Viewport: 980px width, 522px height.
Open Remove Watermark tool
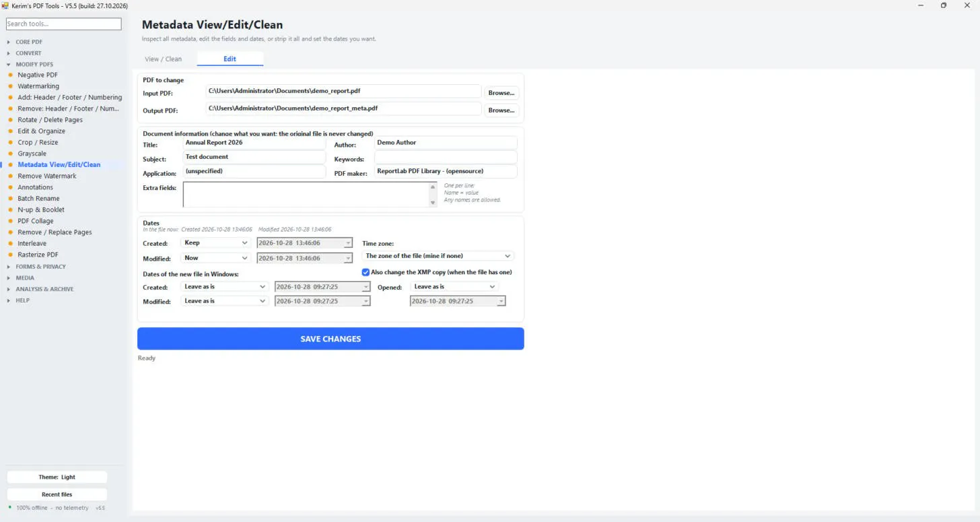(47, 176)
